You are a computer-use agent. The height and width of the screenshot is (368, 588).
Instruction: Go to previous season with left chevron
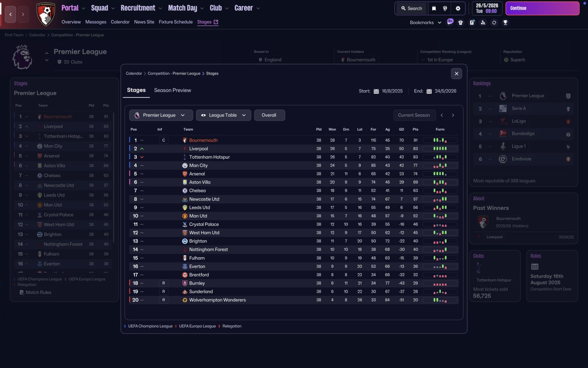442,115
